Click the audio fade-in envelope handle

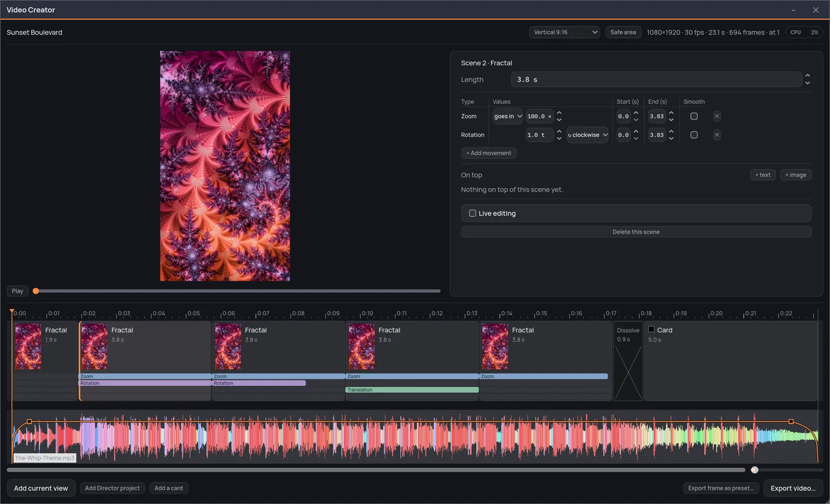point(29,422)
